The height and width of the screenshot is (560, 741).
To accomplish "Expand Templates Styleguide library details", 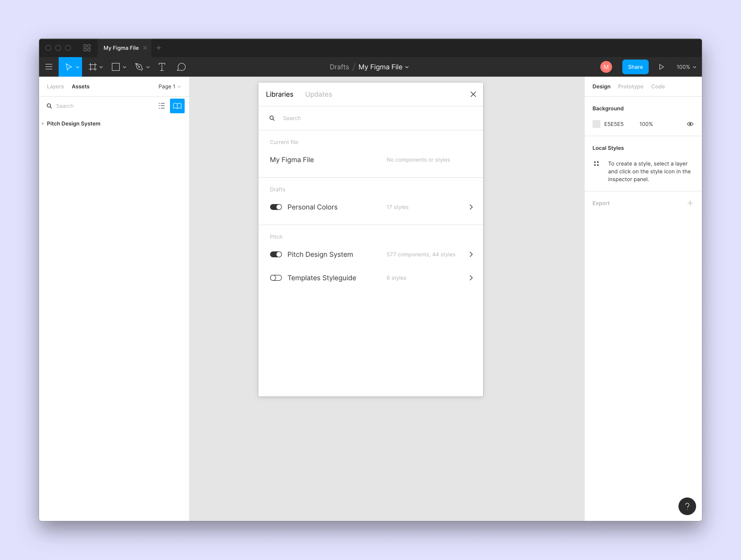I will pos(471,278).
